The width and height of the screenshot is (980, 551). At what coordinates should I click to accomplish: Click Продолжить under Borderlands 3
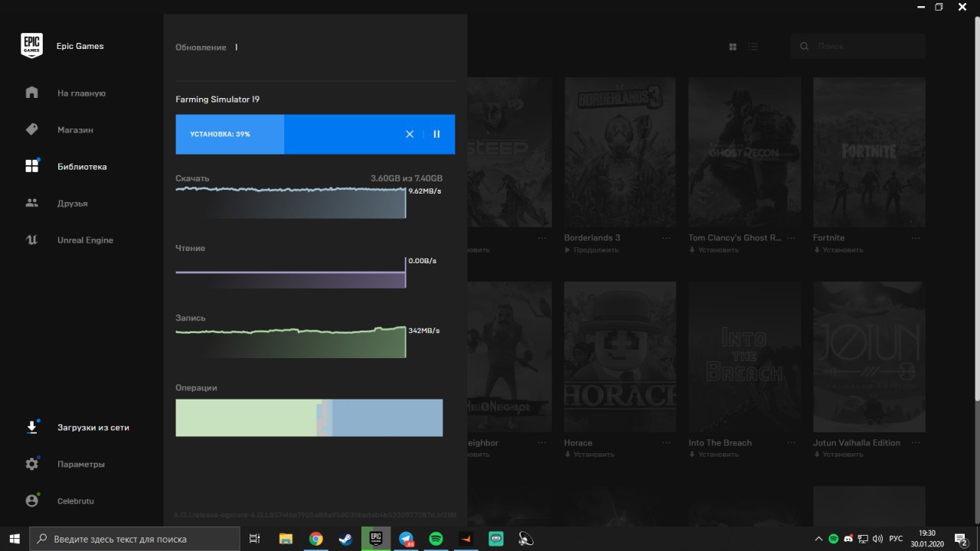[591, 250]
